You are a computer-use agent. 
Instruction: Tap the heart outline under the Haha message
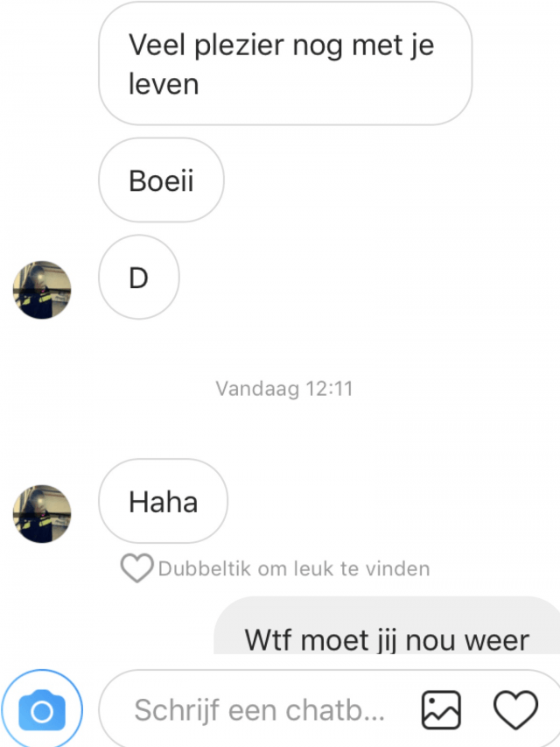[136, 567]
